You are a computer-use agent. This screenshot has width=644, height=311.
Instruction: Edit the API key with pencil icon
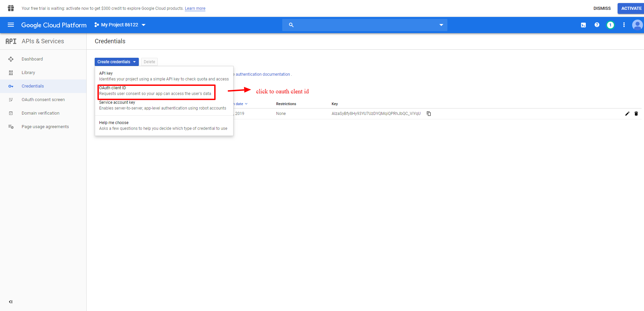tap(627, 114)
